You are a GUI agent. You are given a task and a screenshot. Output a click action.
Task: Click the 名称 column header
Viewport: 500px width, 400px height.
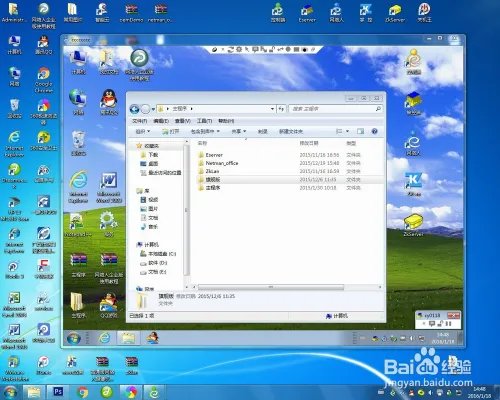click(202, 143)
